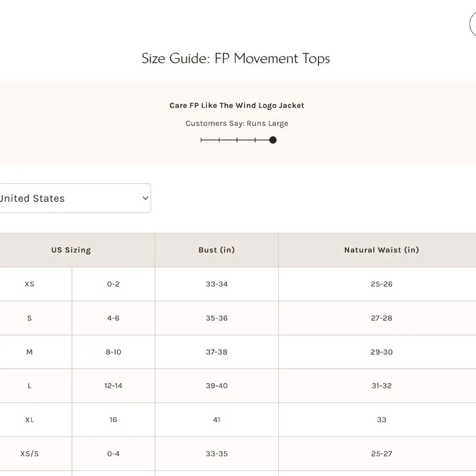Viewport: 476px width, 476px height.
Task: Click the 29-30 natural waist cell
Action: click(x=381, y=352)
